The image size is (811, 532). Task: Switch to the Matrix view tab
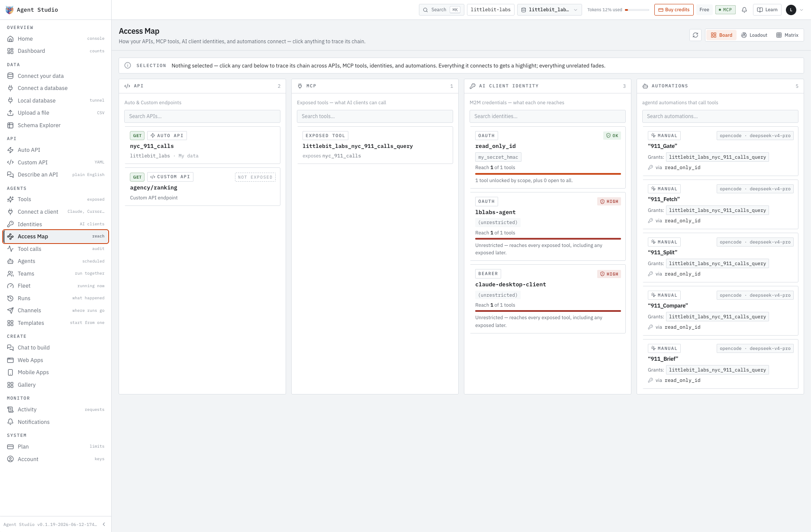coord(787,35)
